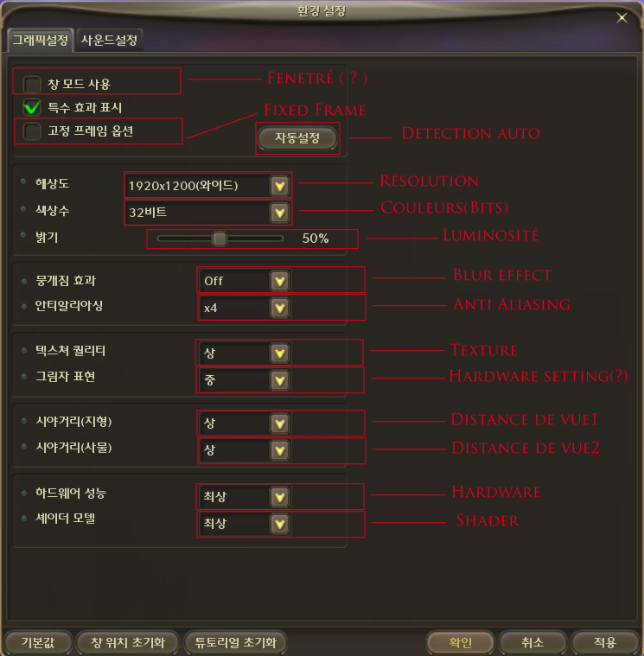Click the 안티알리아싱 x4 dropdown arrow
644x656 pixels.
point(280,309)
